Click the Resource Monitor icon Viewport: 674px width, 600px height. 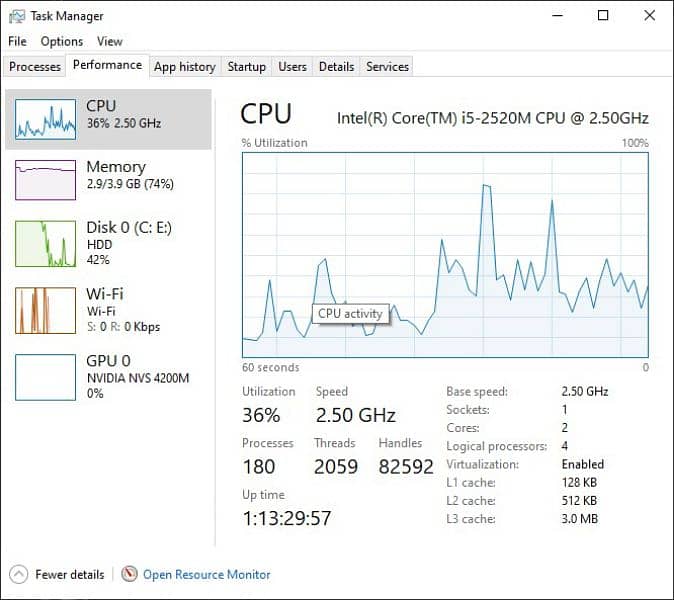click(x=129, y=574)
